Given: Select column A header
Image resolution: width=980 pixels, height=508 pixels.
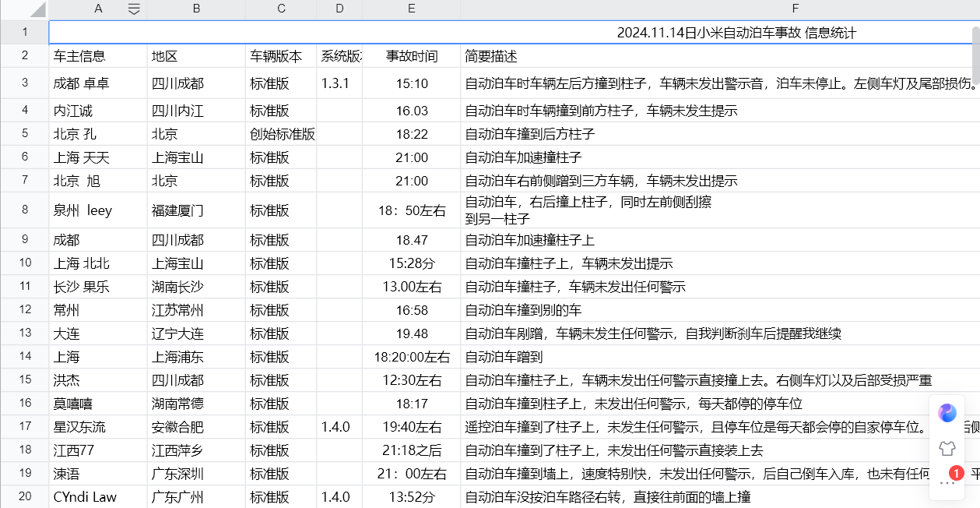Looking at the screenshot, I should click(x=98, y=9).
